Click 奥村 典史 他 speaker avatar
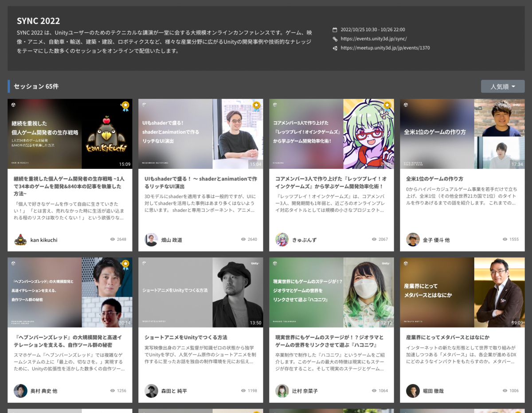 click(20, 391)
